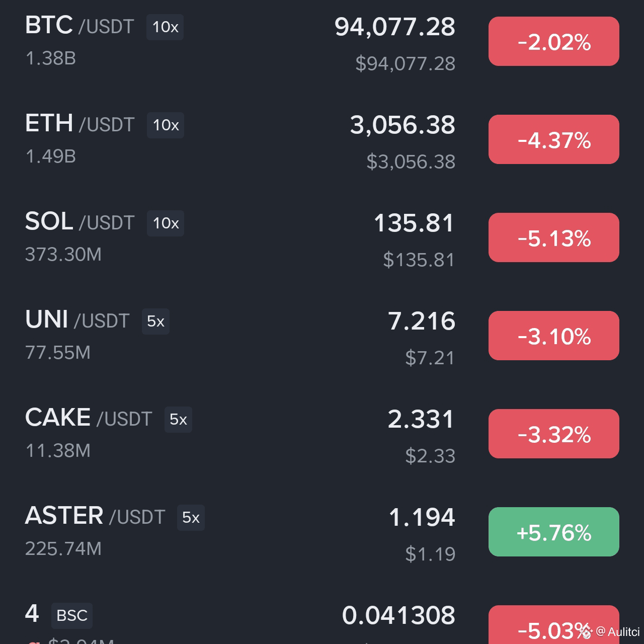
Task: Click the ETH 10x leverage badge
Action: (166, 125)
